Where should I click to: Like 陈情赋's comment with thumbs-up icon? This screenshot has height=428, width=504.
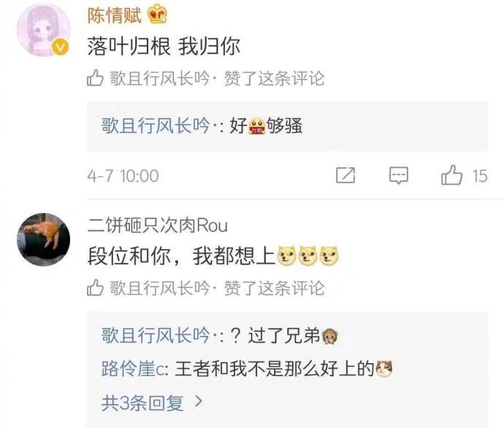451,175
